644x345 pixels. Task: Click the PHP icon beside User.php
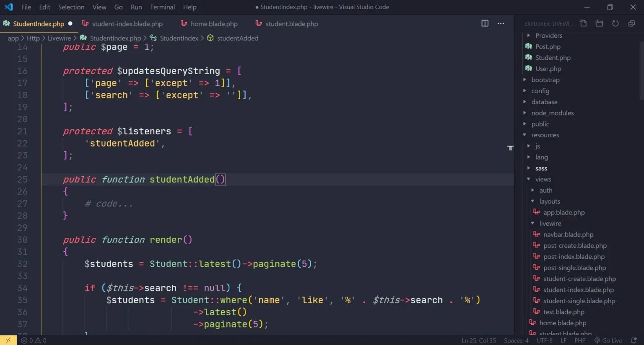529,68
